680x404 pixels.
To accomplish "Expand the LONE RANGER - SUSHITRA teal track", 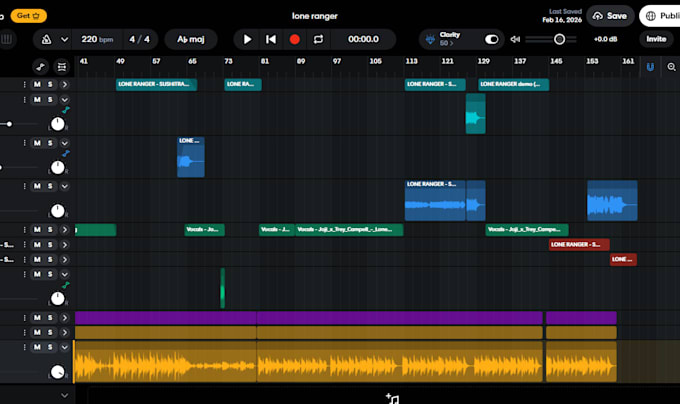I will pyautogui.click(x=64, y=85).
